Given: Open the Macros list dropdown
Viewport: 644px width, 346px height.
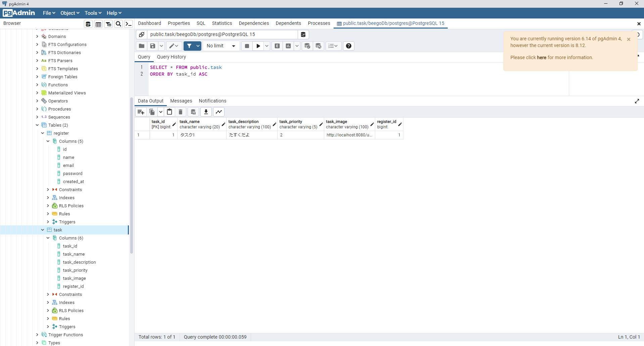Looking at the screenshot, I should pyautogui.click(x=333, y=46).
